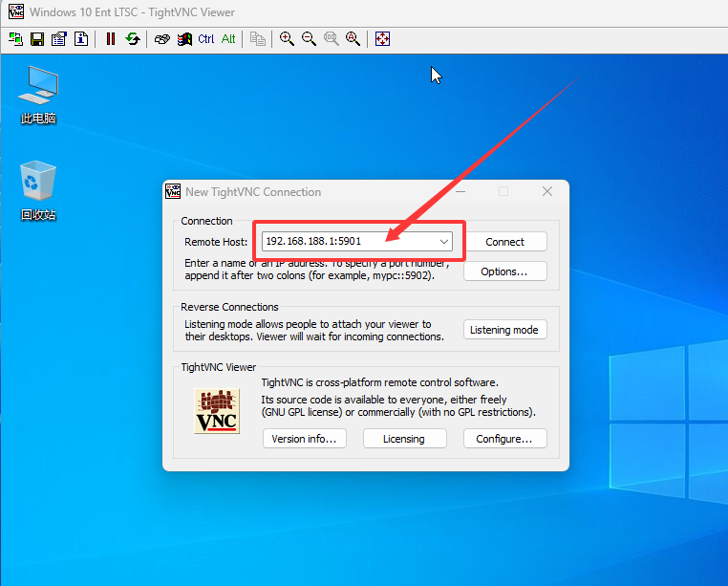Click the 'TightVNC Viewer' group label
The image size is (728, 586).
(218, 367)
